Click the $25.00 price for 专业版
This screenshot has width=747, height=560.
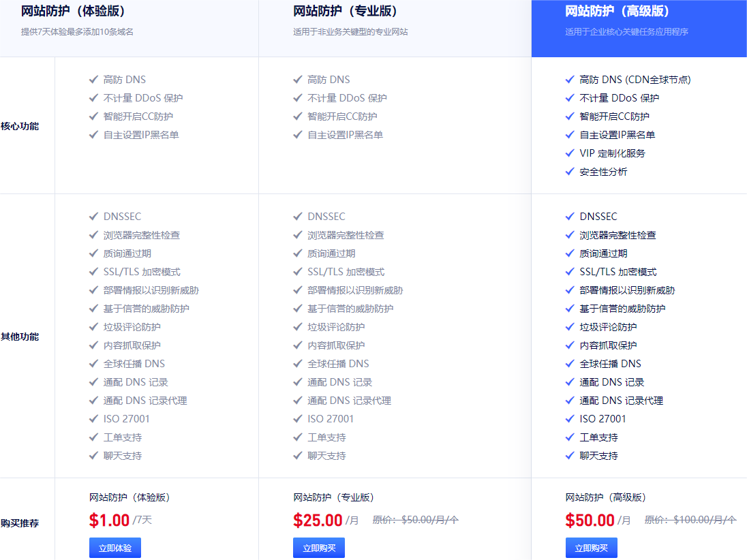[318, 520]
